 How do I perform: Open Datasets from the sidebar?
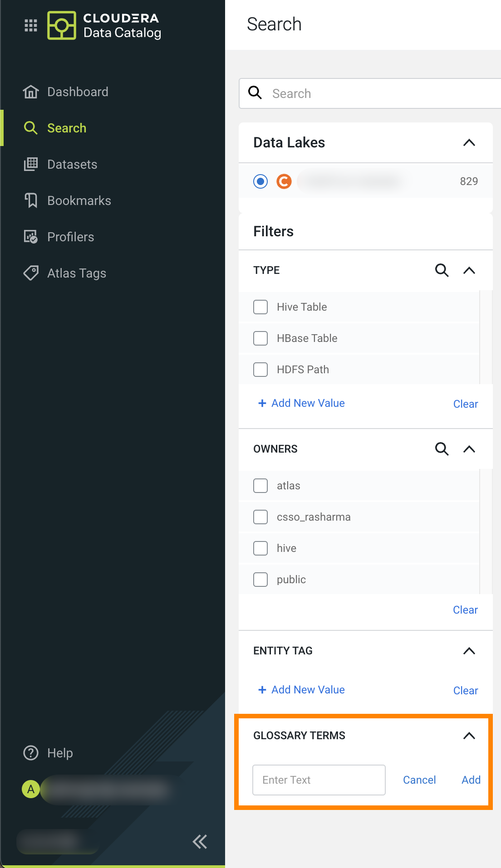click(72, 164)
